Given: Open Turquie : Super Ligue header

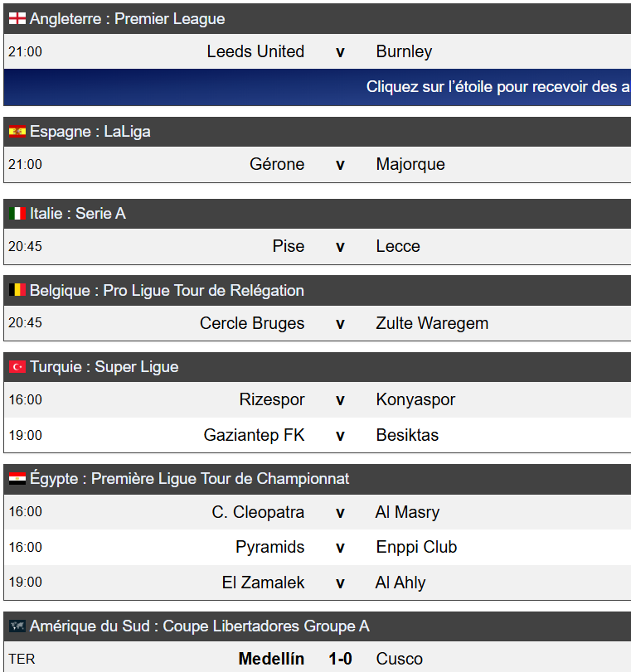Looking at the screenshot, I should (104, 366).
